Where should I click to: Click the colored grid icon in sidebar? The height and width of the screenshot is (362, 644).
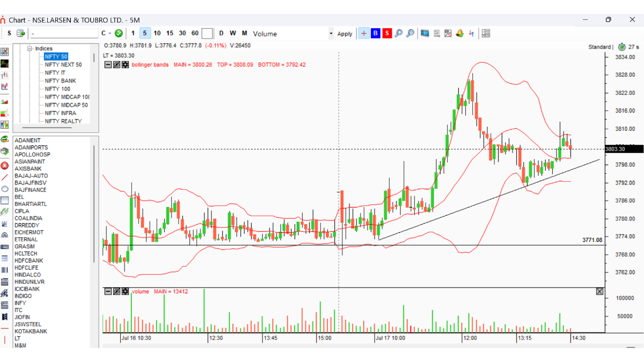pos(5,52)
